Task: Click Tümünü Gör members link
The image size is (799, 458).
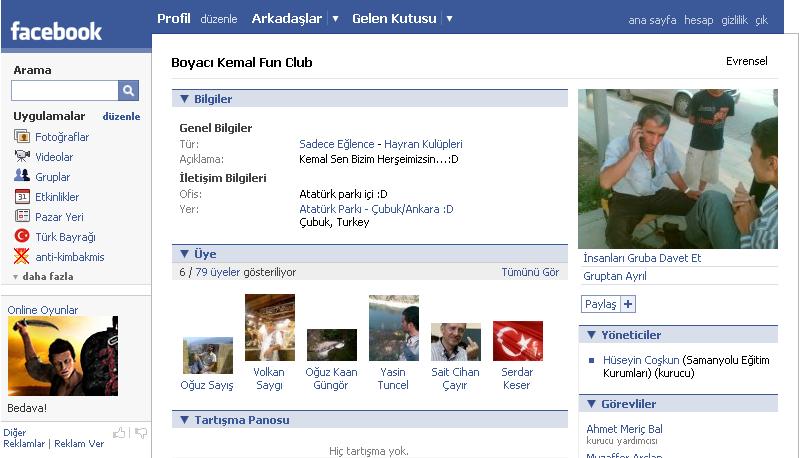Action: 530,272
